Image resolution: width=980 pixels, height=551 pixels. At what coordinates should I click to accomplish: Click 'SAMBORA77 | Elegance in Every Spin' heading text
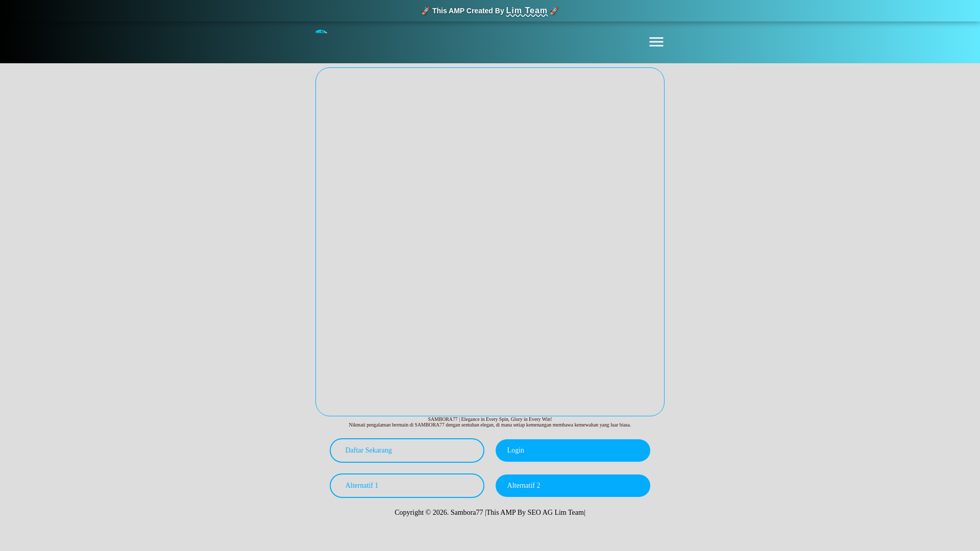[x=490, y=419]
